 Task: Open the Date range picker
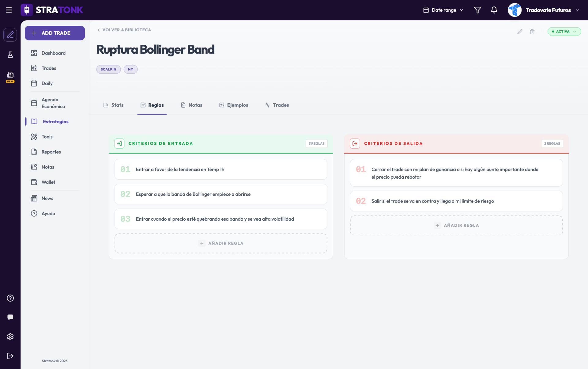[x=443, y=10]
